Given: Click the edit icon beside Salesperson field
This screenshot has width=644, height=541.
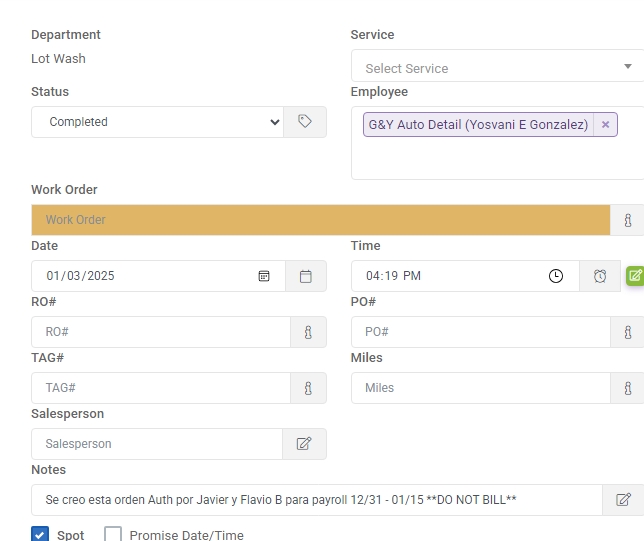Looking at the screenshot, I should tap(304, 444).
